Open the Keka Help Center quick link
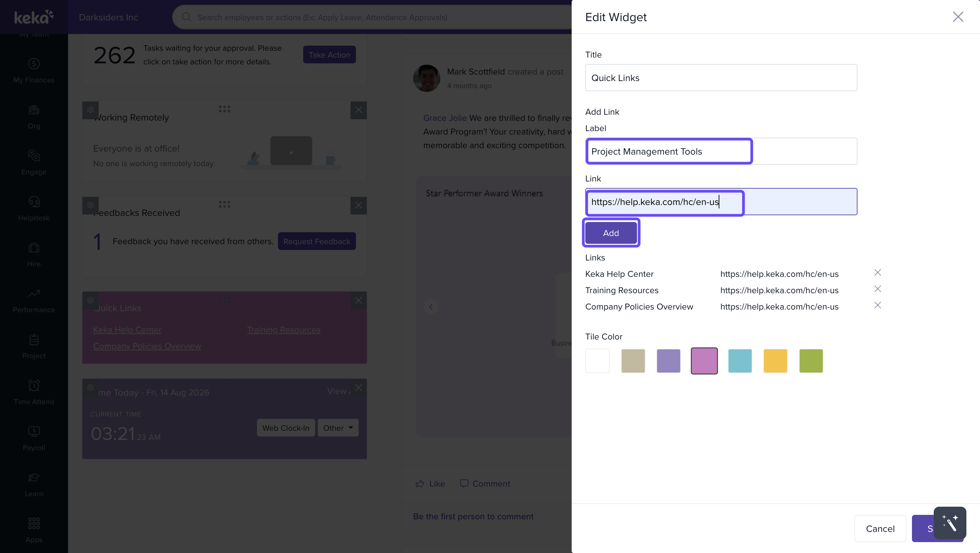 point(128,330)
